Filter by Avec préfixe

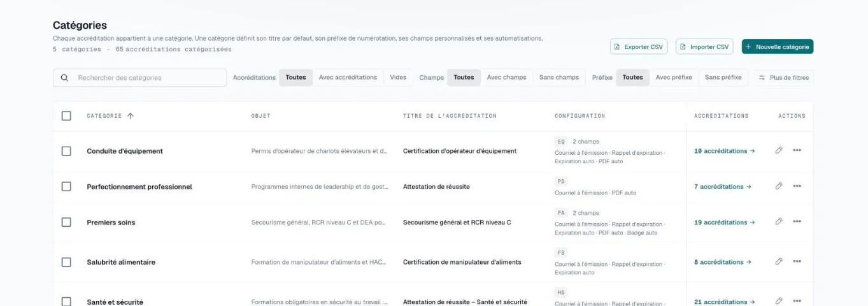674,77
